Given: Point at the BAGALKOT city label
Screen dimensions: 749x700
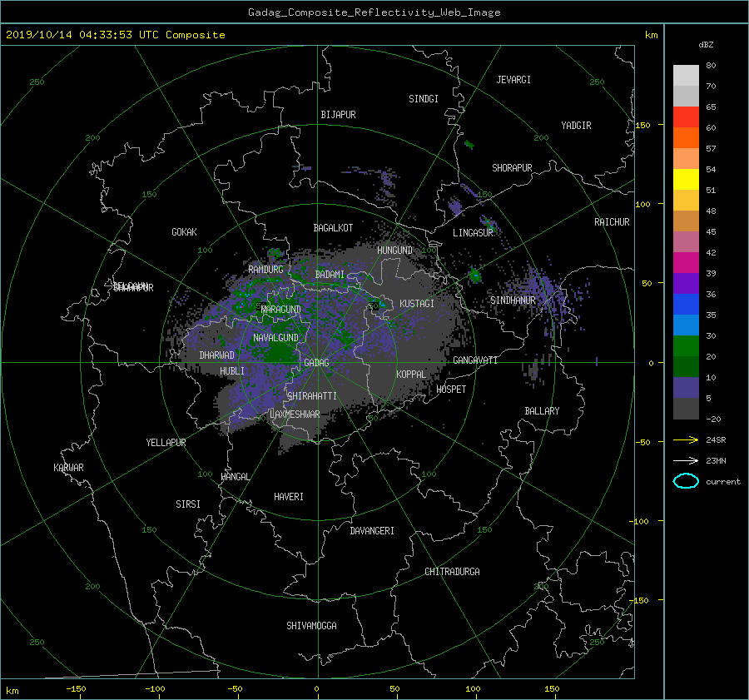Looking at the screenshot, I should 333,228.
